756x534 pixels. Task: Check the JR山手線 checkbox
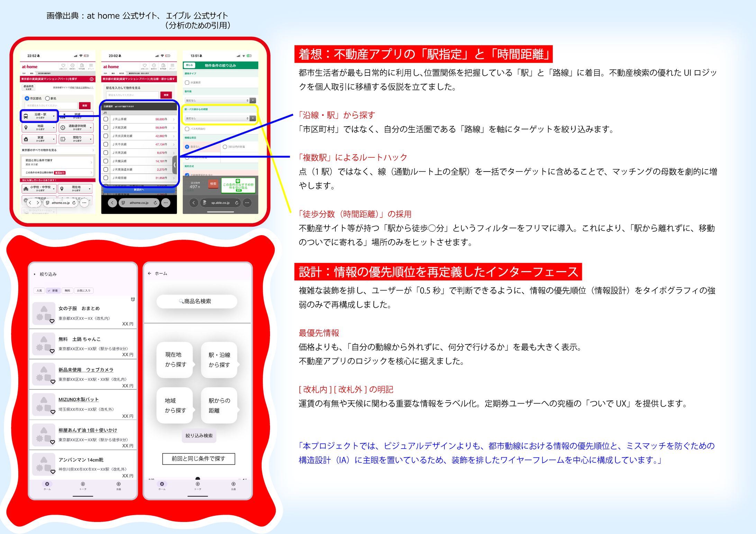pyautogui.click(x=106, y=119)
